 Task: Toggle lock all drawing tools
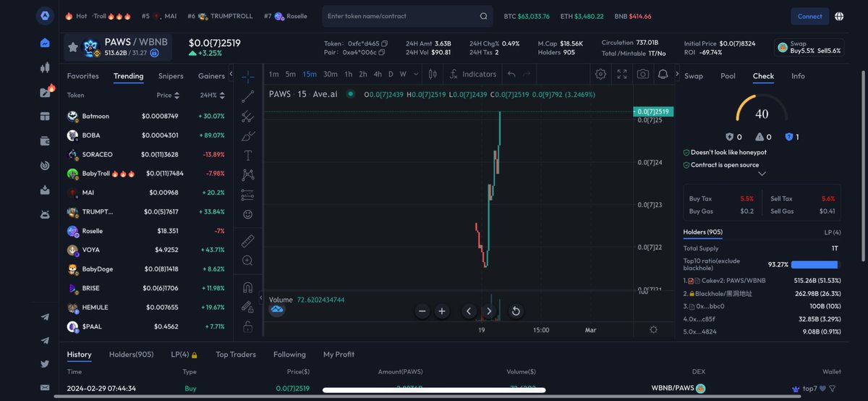point(247,326)
